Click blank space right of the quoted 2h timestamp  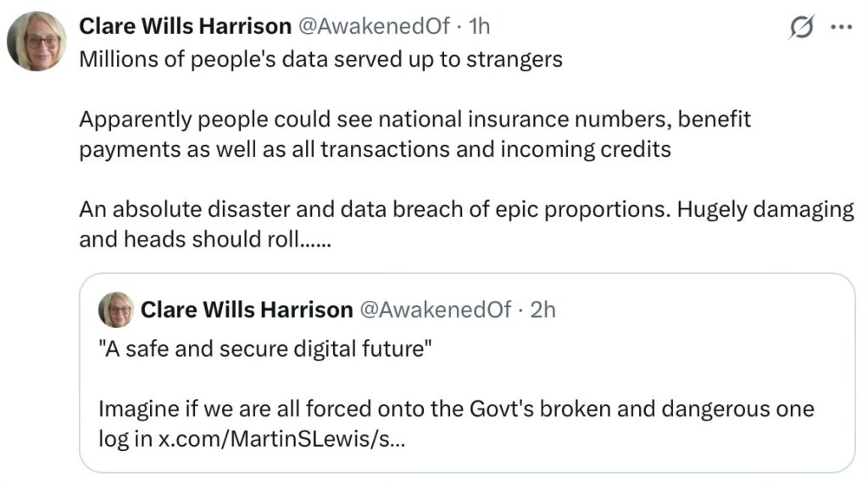coord(695,309)
